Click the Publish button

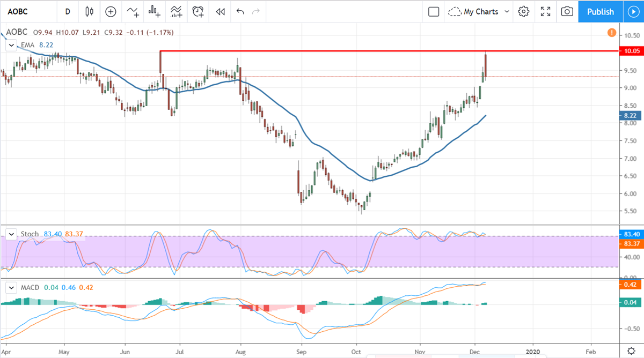(x=600, y=11)
